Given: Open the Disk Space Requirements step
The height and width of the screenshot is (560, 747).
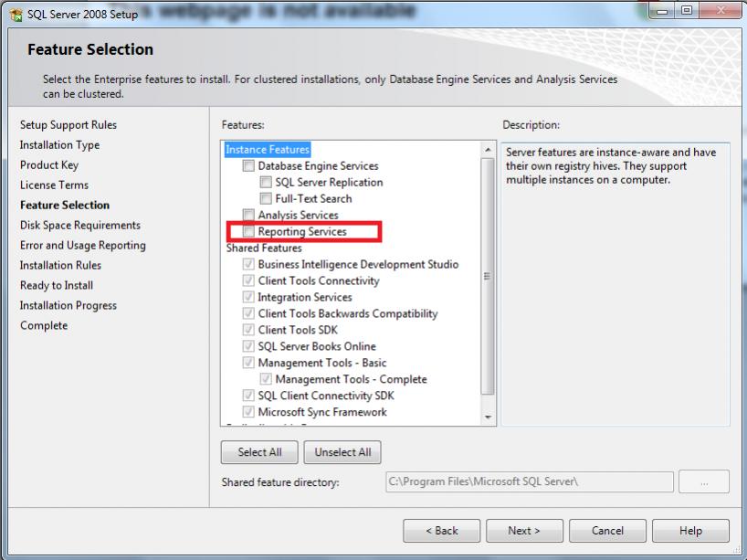Looking at the screenshot, I should pyautogui.click(x=80, y=225).
